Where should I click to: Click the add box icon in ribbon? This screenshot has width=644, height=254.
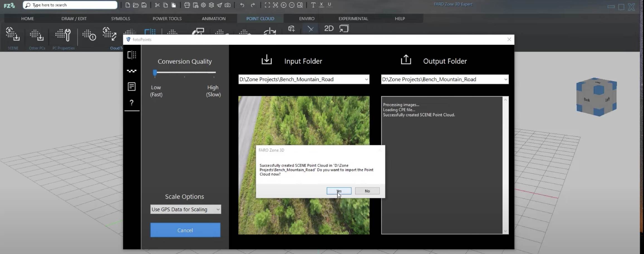[291, 28]
